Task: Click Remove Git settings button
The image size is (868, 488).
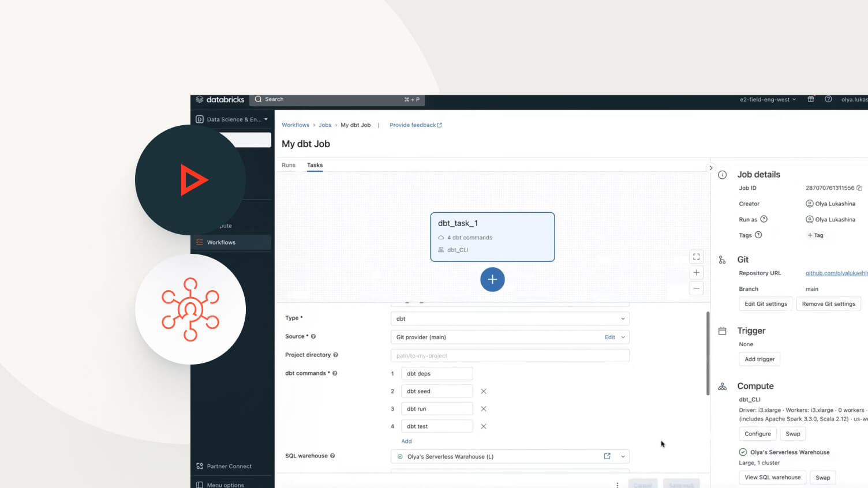Action: (x=828, y=304)
